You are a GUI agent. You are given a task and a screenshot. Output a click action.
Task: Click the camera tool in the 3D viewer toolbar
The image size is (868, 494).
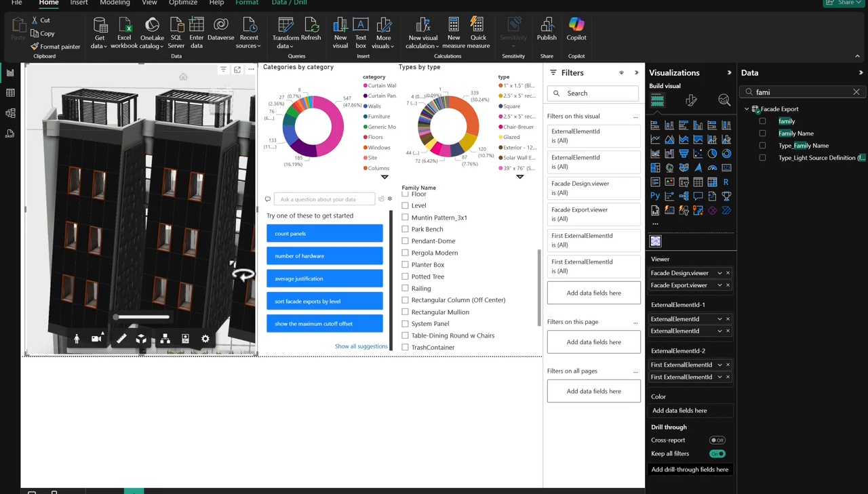[97, 338]
